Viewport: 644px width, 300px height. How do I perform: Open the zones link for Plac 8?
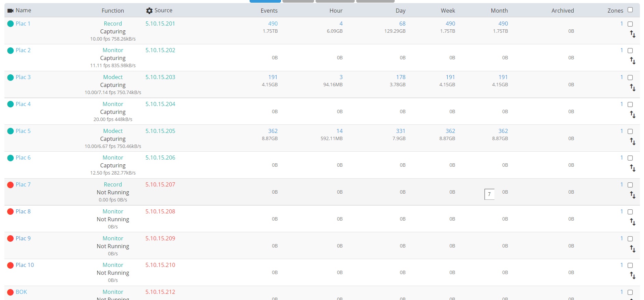point(621,211)
